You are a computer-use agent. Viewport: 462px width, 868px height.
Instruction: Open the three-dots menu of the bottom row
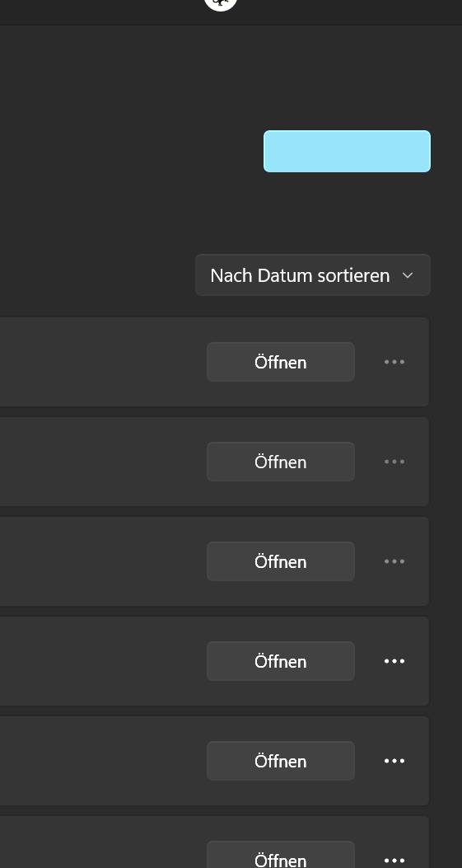[x=394, y=861]
